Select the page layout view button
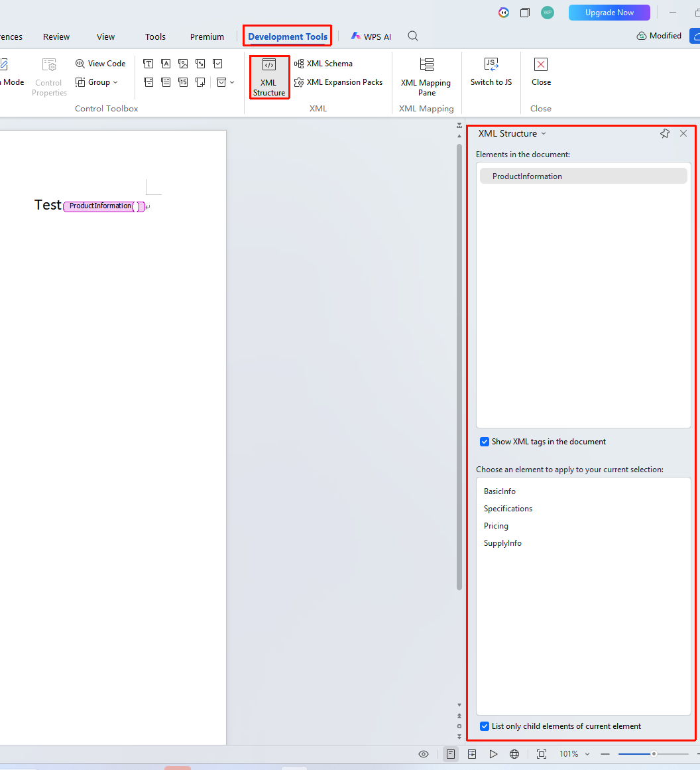Image resolution: width=700 pixels, height=770 pixels. (451, 754)
